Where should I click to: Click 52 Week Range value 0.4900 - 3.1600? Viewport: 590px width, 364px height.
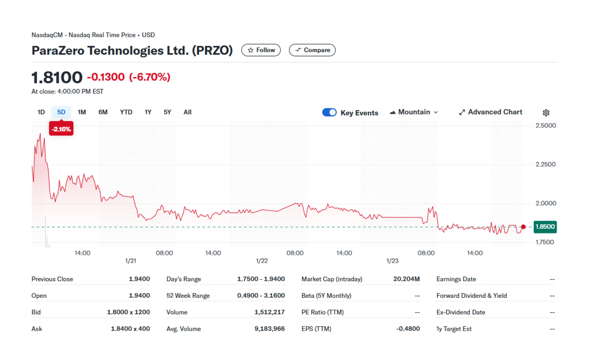(261, 296)
